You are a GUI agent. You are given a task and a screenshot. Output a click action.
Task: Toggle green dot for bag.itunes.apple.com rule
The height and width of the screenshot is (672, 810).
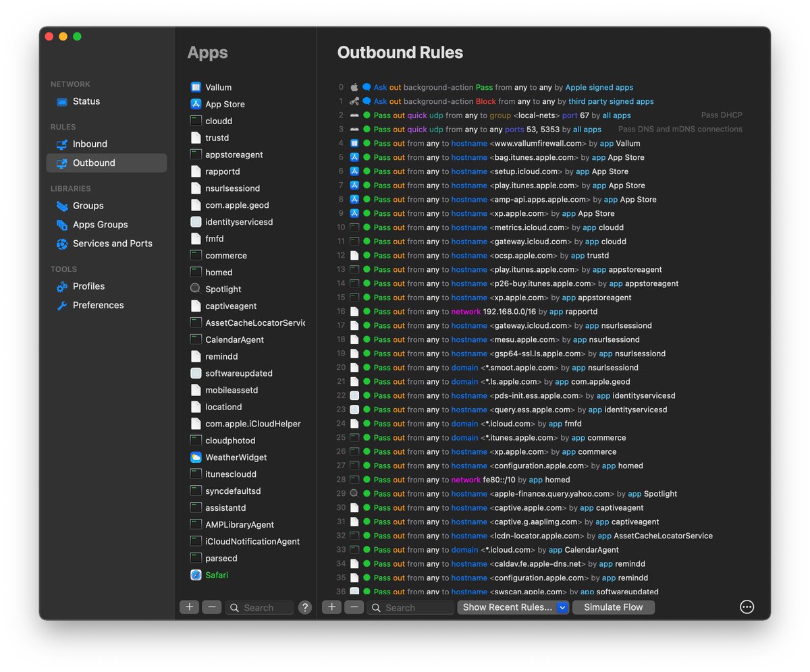pos(367,157)
